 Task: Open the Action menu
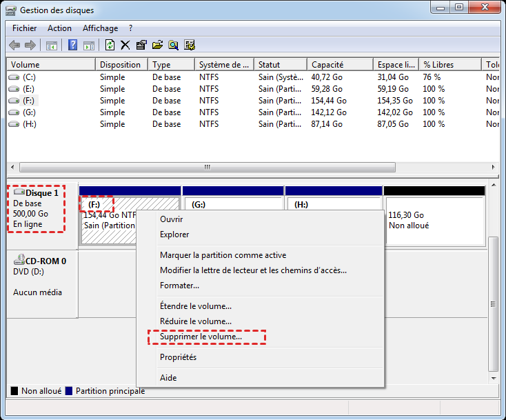coord(59,28)
